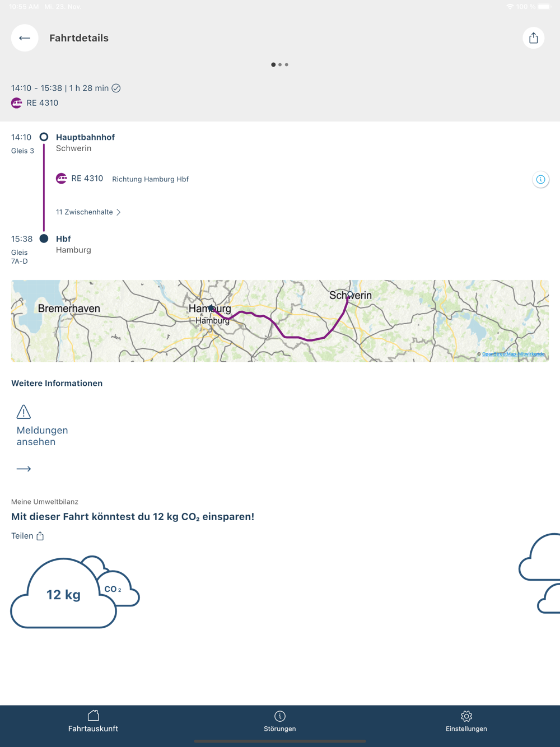
Task: Tap Schwerin label on the map
Action: tap(351, 295)
